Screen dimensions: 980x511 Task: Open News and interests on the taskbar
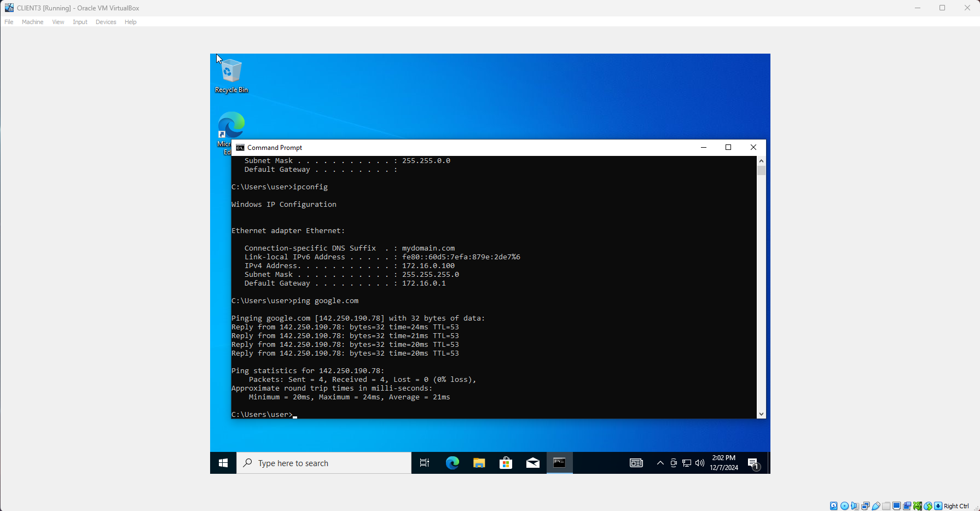[636, 463]
